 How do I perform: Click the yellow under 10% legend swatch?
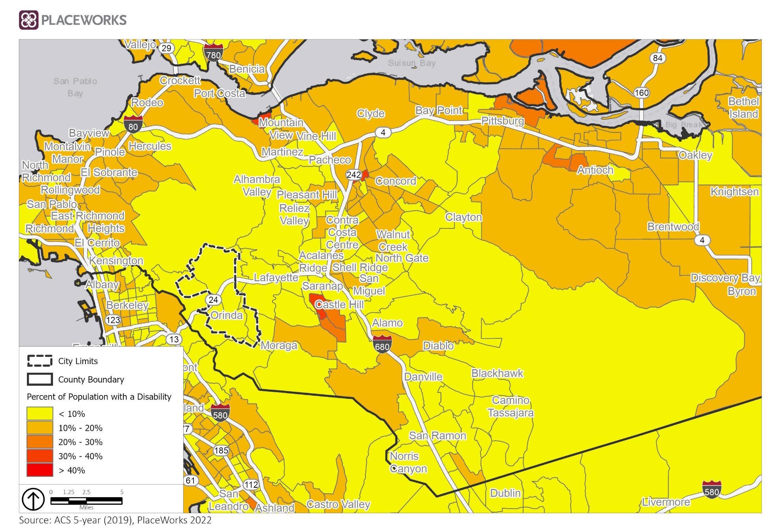click(x=40, y=413)
